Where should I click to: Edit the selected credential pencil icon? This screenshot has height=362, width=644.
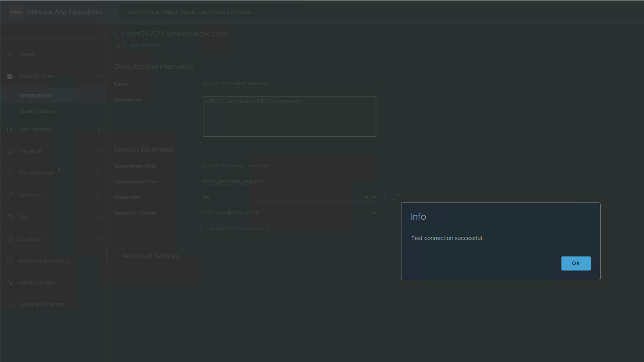point(396,197)
